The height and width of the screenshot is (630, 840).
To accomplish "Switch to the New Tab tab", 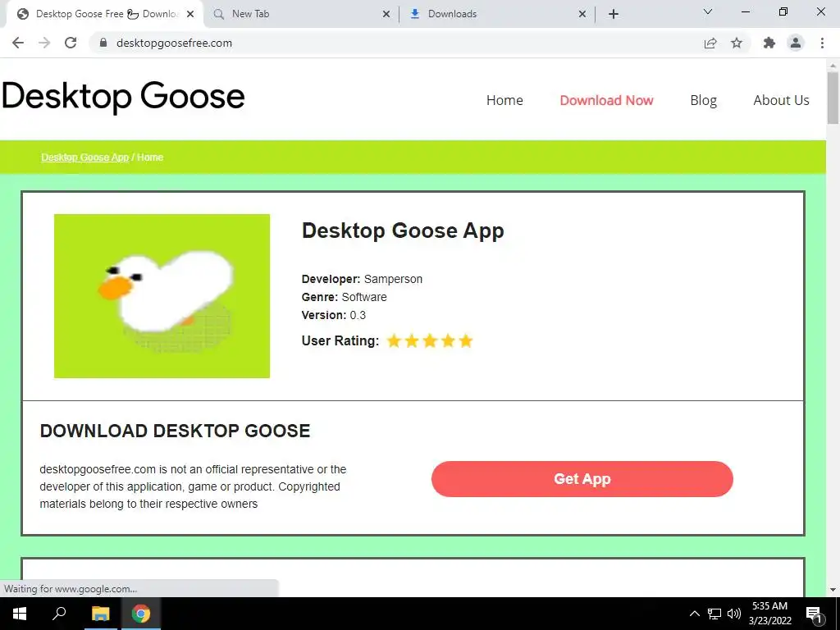I will (x=300, y=14).
